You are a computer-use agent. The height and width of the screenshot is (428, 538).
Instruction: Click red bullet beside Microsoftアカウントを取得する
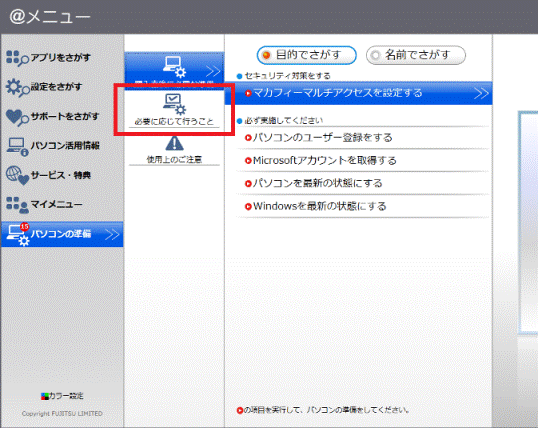[x=248, y=161]
